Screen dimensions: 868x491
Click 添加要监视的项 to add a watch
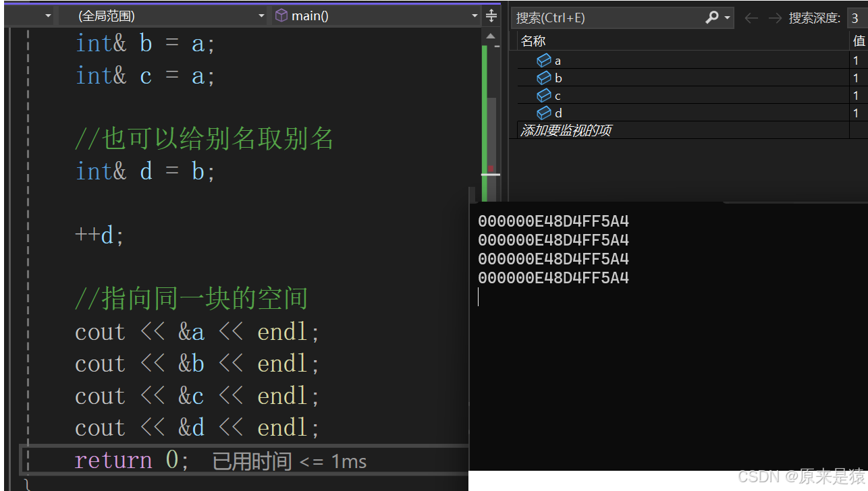point(566,130)
